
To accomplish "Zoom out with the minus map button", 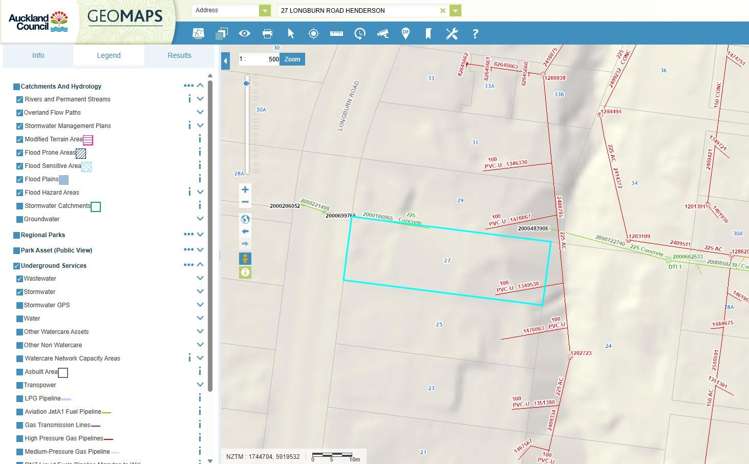I will coord(245,202).
